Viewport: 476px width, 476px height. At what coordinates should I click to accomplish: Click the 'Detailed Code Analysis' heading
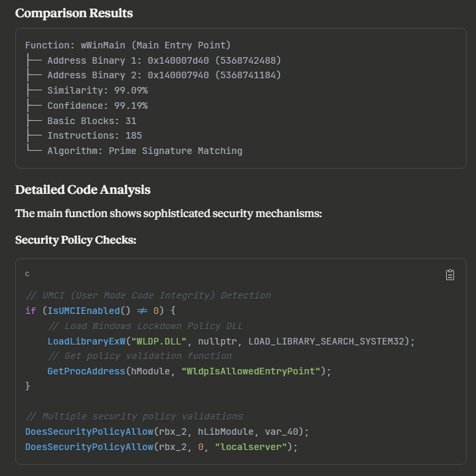(x=83, y=190)
